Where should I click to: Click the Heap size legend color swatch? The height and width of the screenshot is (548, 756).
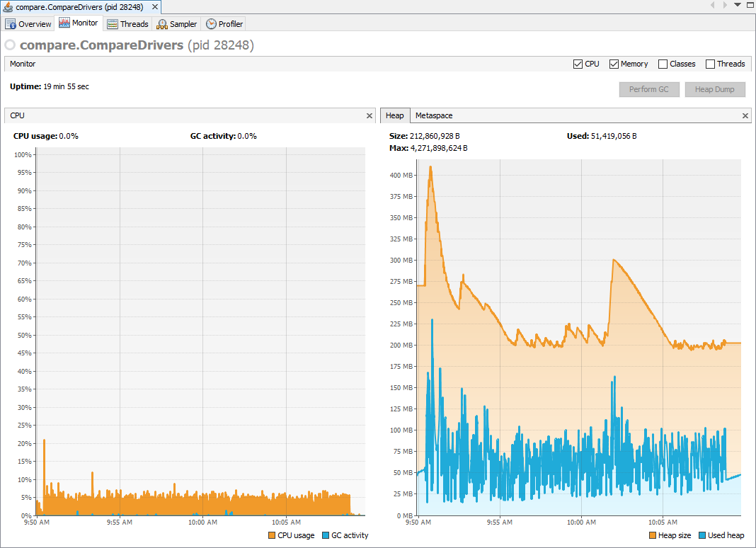pos(653,535)
